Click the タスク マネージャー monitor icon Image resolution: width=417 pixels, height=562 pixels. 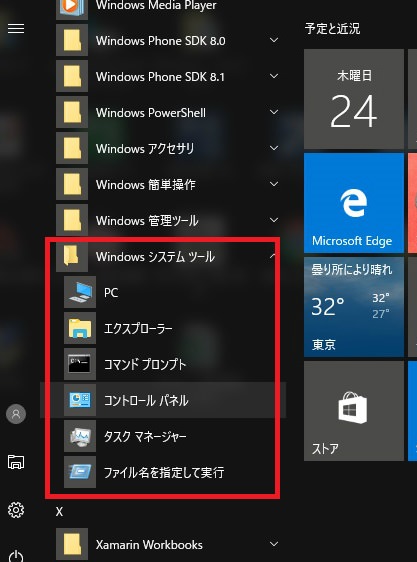pyautogui.click(x=80, y=437)
